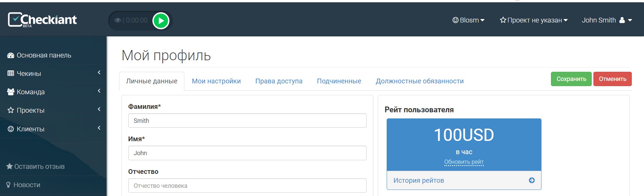The height and width of the screenshot is (196, 644).
Task: Click the red Отменить button
Action: pos(612,79)
